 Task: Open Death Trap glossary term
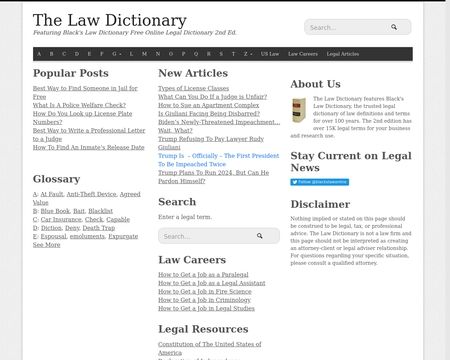pos(99,228)
